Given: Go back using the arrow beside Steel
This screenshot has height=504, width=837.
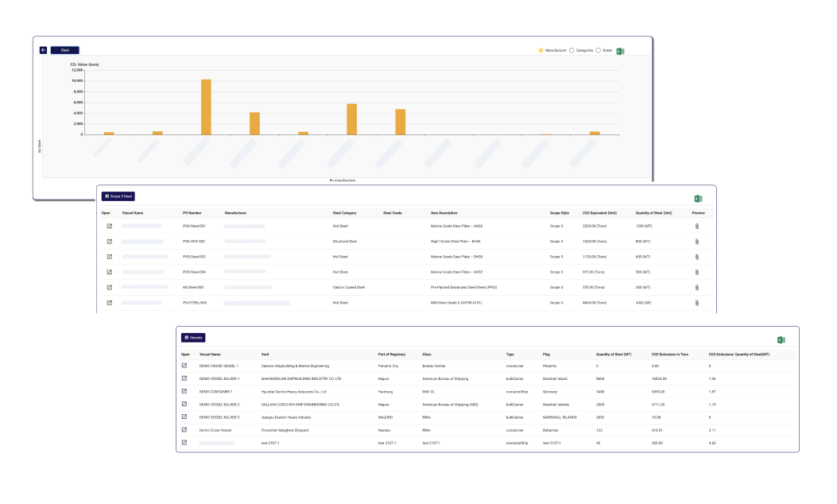Looking at the screenshot, I should [x=43, y=50].
